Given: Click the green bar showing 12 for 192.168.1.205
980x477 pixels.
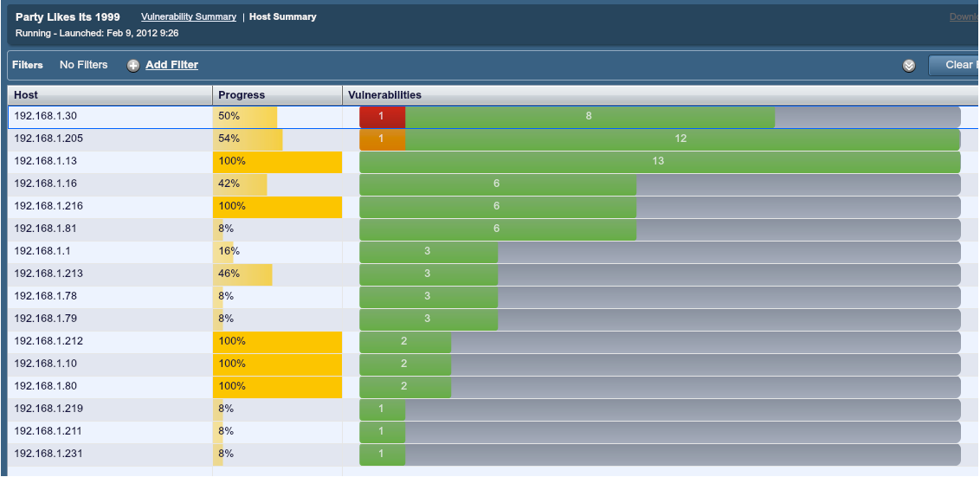Looking at the screenshot, I should [682, 139].
